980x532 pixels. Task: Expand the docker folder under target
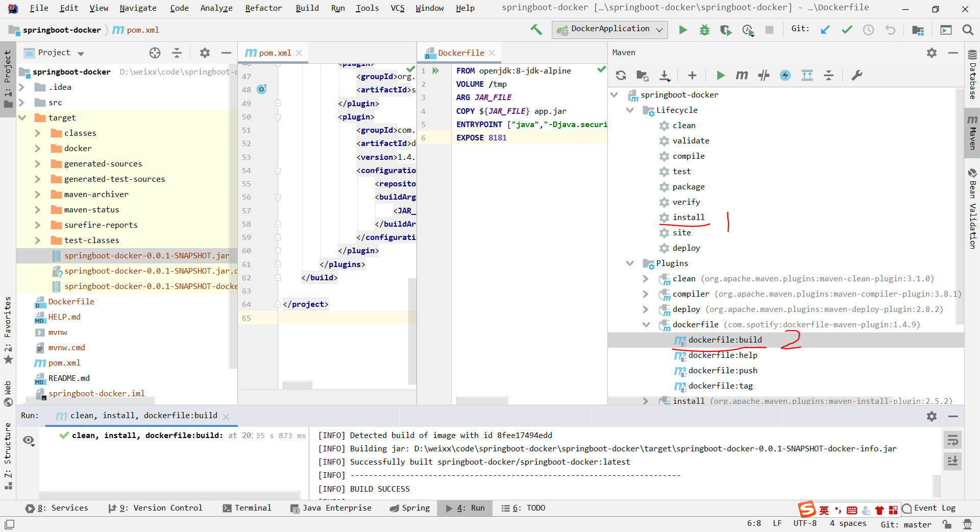click(37, 148)
